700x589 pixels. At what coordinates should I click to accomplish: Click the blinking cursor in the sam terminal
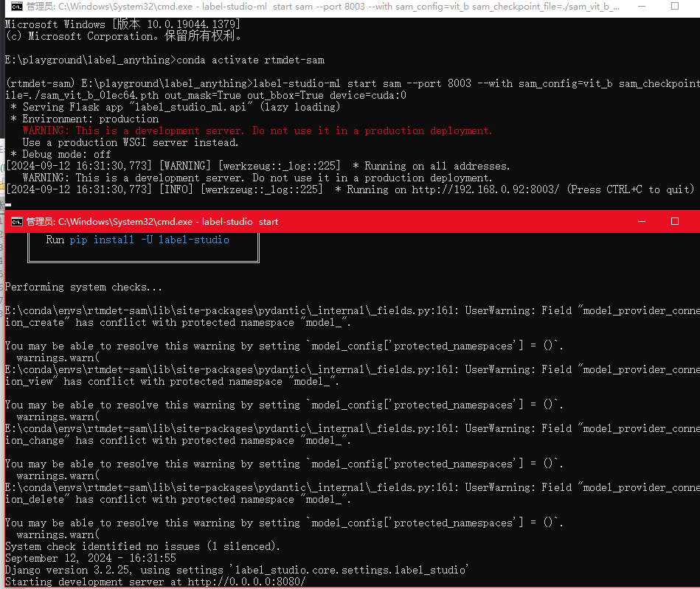point(8,202)
